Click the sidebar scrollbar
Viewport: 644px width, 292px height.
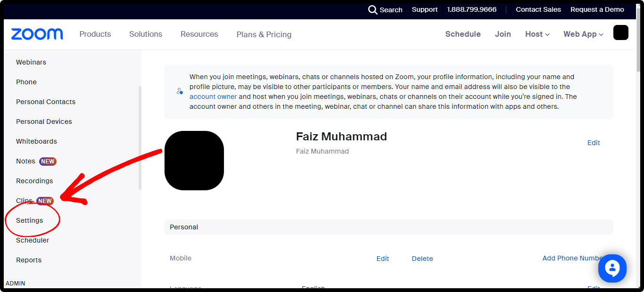coord(140,138)
